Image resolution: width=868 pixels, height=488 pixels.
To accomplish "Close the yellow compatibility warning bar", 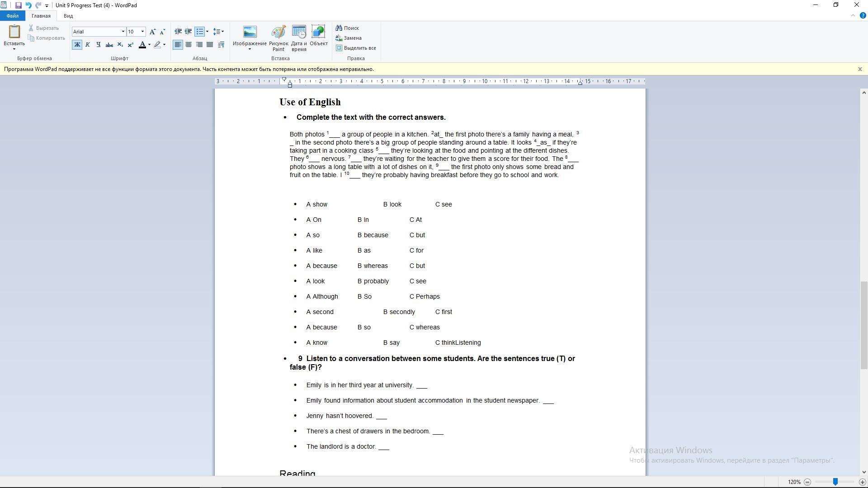I will click(860, 69).
